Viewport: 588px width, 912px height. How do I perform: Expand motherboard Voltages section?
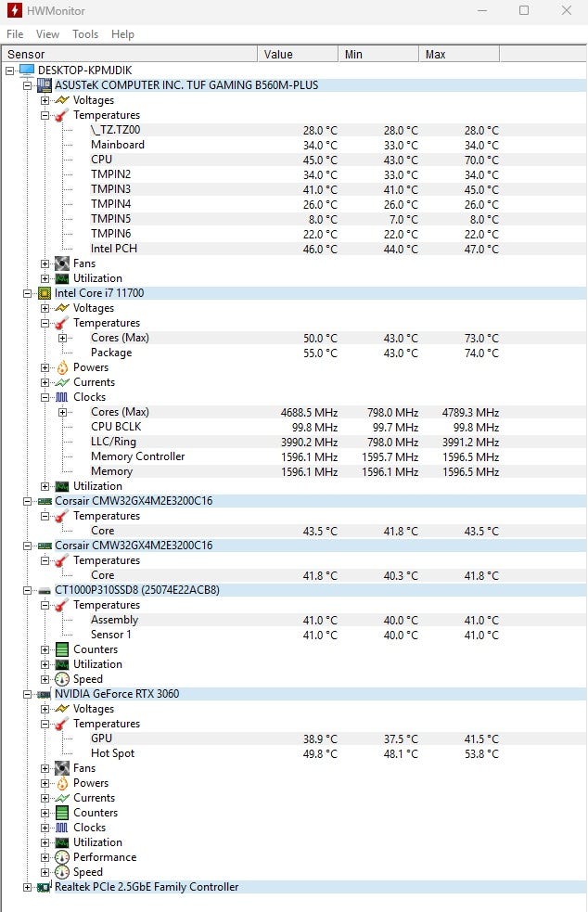[45, 100]
